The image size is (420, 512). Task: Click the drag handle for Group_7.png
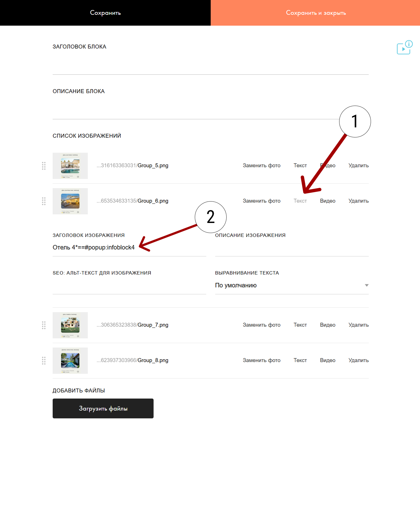44,325
